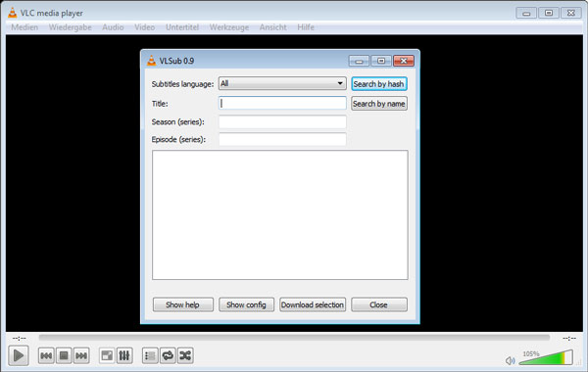Focus the Episode (series) field
The image size is (588, 372).
pyautogui.click(x=282, y=139)
